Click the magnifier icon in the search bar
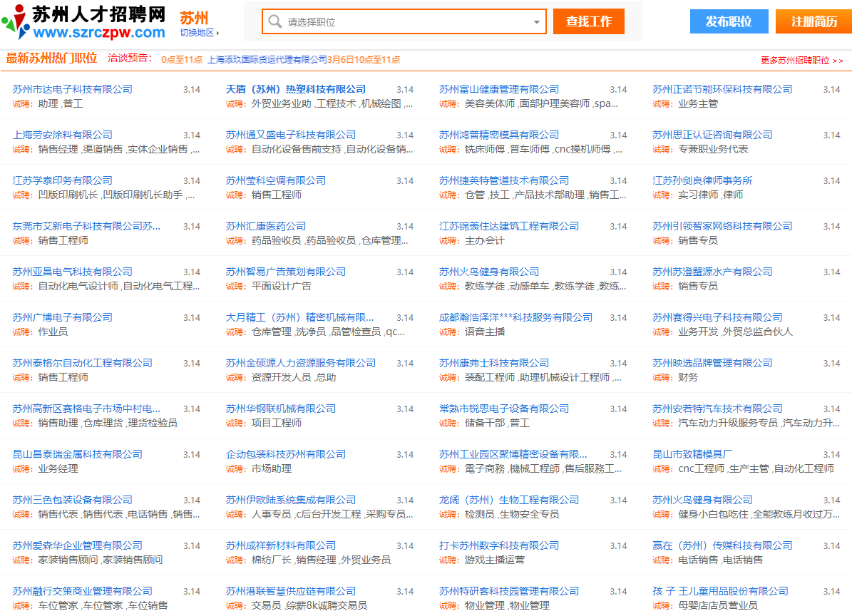The width and height of the screenshot is (852, 616). pyautogui.click(x=274, y=21)
